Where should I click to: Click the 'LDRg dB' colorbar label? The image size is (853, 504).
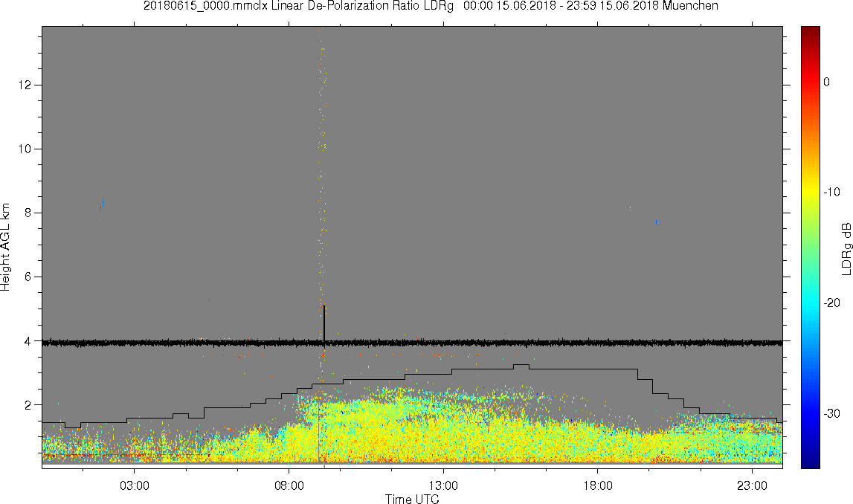click(845, 248)
